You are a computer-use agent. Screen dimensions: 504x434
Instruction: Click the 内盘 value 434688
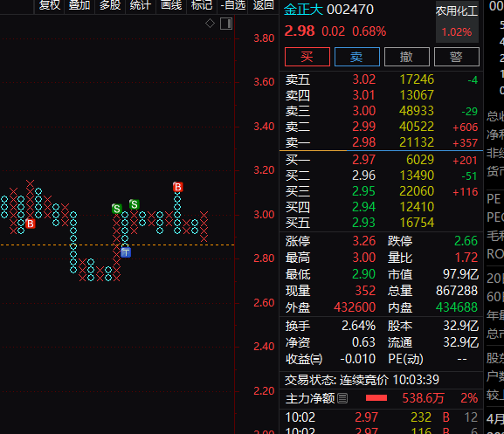pos(457,307)
